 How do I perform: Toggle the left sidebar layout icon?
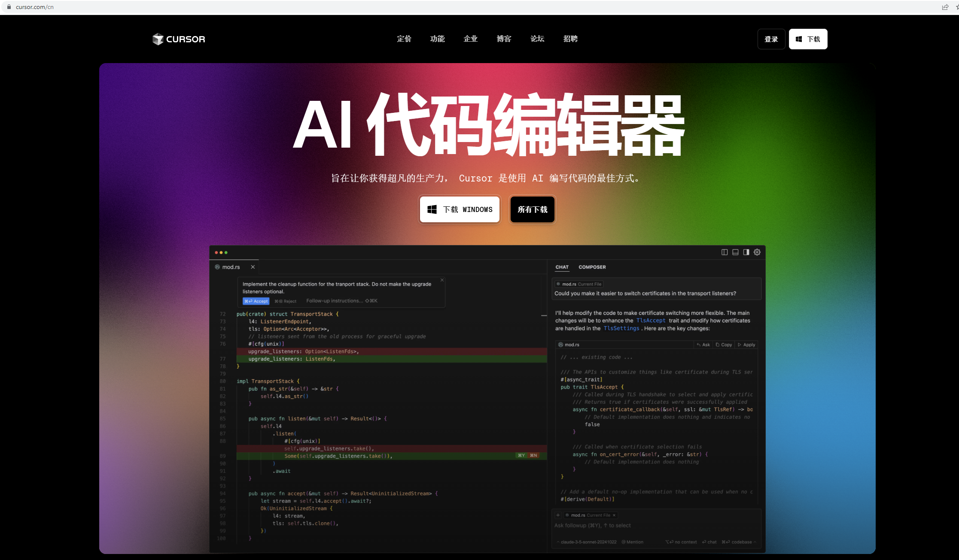725,252
